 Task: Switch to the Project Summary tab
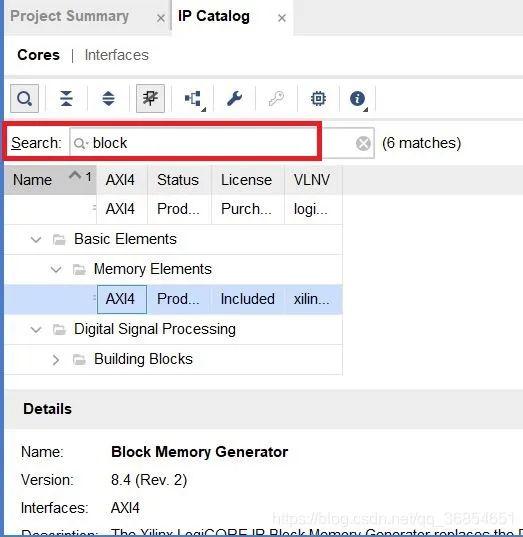tap(70, 16)
